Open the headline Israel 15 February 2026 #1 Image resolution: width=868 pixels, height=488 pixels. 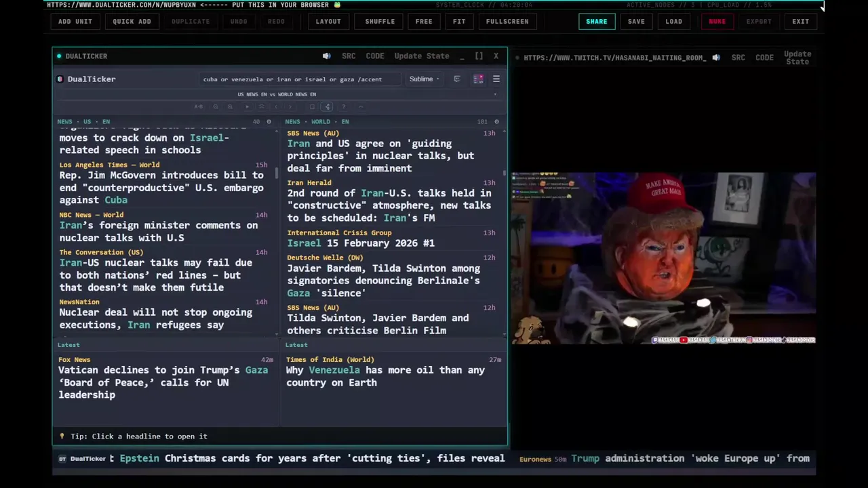pyautogui.click(x=361, y=243)
